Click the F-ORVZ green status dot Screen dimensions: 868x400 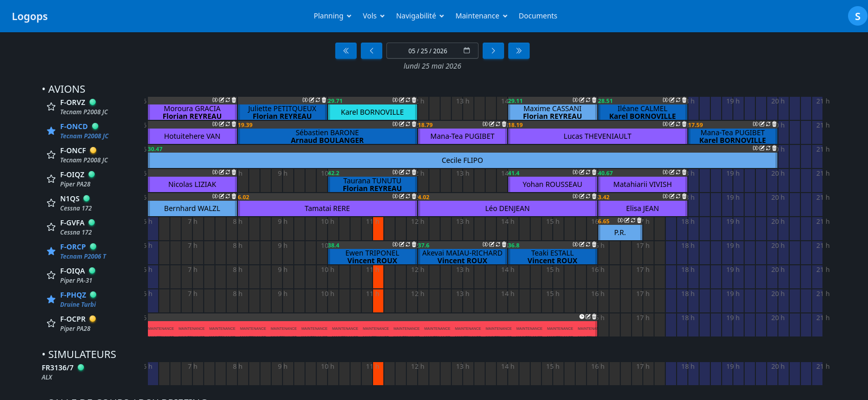[x=93, y=102]
